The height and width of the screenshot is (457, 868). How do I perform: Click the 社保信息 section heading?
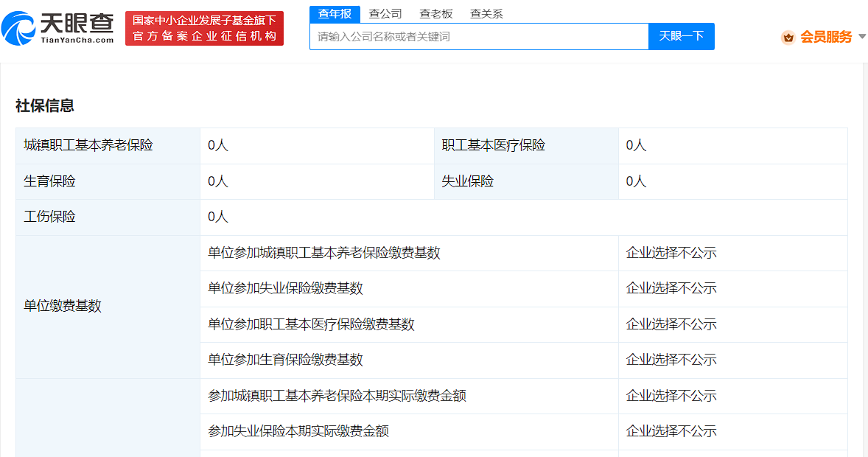[45, 105]
